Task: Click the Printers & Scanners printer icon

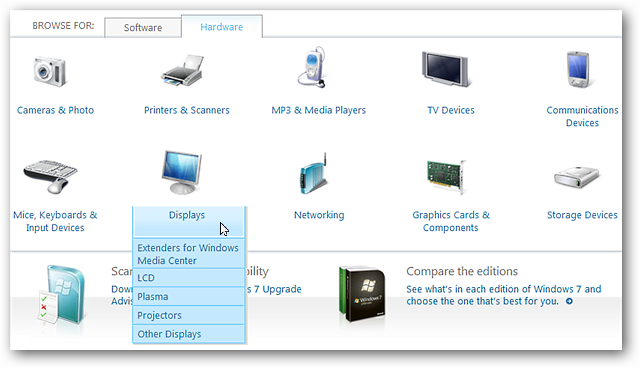Action: [x=182, y=71]
